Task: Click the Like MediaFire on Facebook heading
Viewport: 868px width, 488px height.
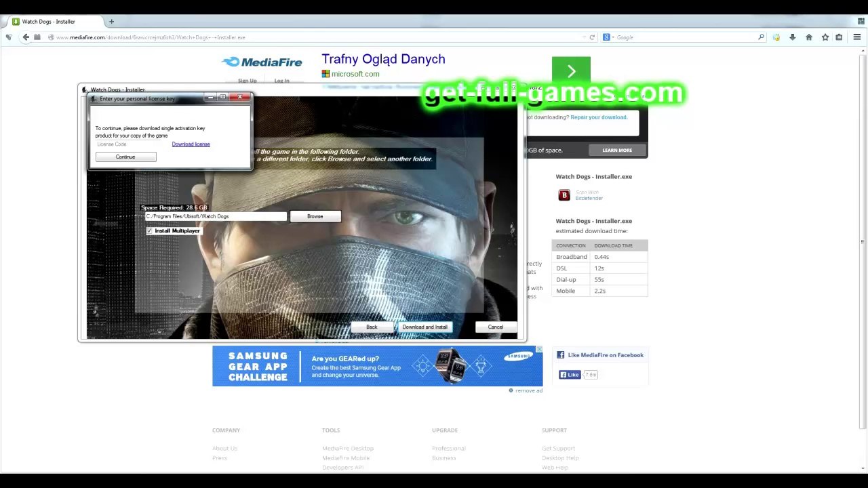Action: [606, 355]
